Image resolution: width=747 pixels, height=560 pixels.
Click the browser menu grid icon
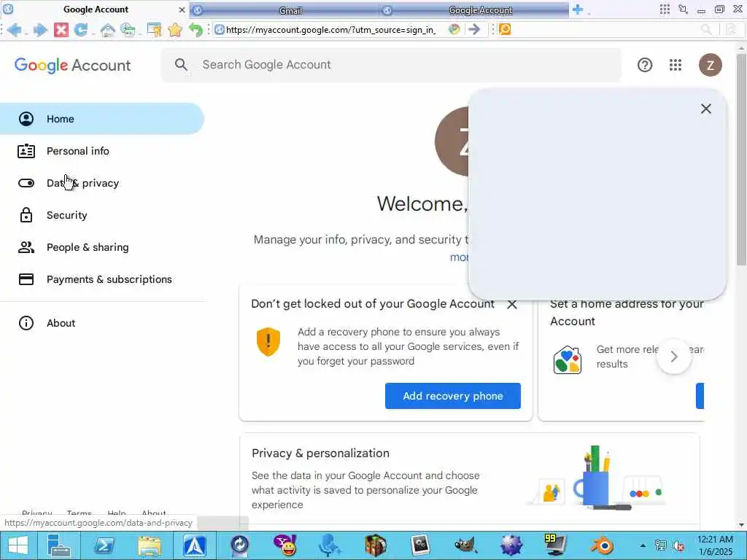pos(665,9)
